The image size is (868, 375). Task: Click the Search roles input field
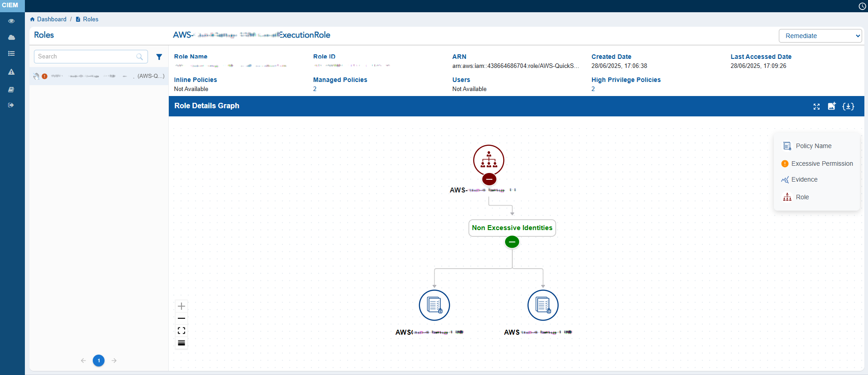86,57
